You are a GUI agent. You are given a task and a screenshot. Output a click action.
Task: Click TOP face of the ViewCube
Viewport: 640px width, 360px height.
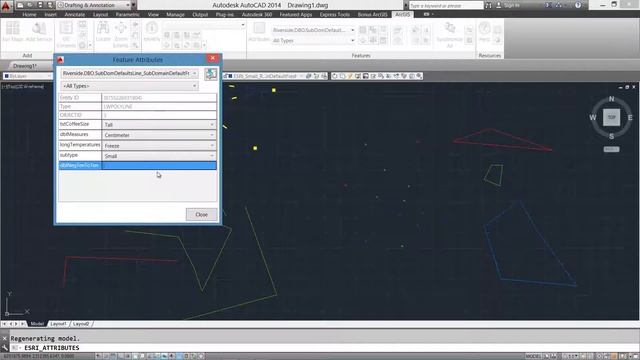(611, 117)
